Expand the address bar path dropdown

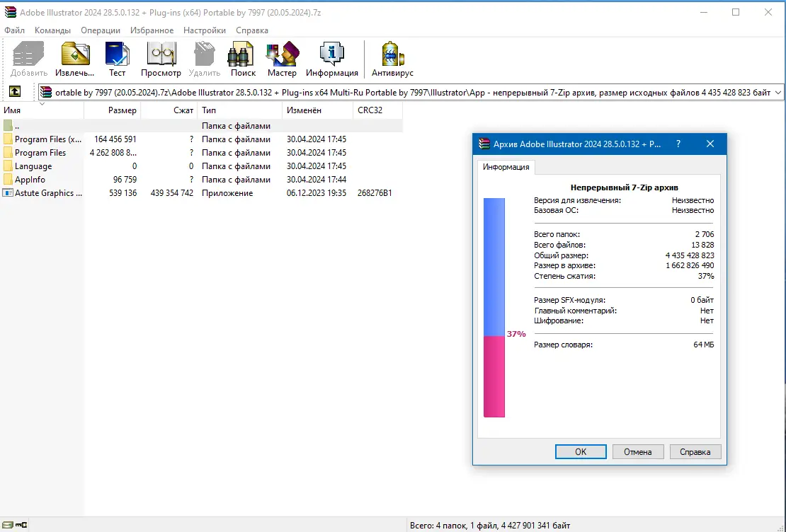(x=778, y=92)
